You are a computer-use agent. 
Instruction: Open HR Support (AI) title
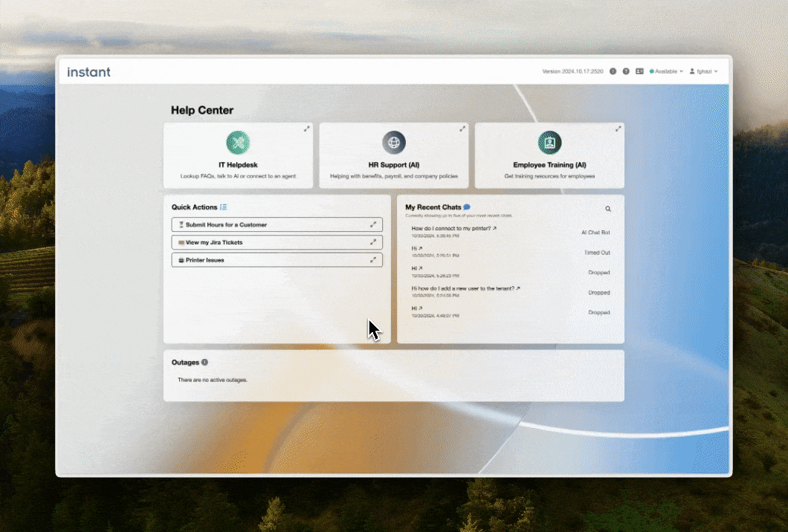(x=394, y=165)
